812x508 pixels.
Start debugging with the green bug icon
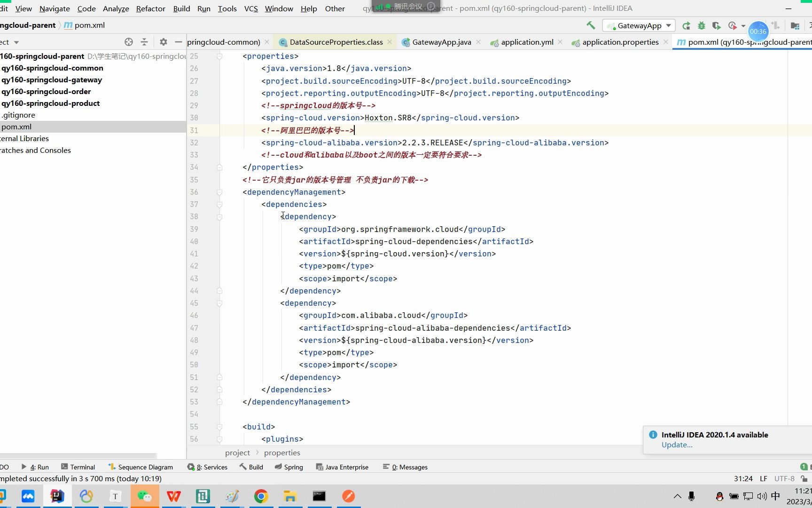[701, 25]
